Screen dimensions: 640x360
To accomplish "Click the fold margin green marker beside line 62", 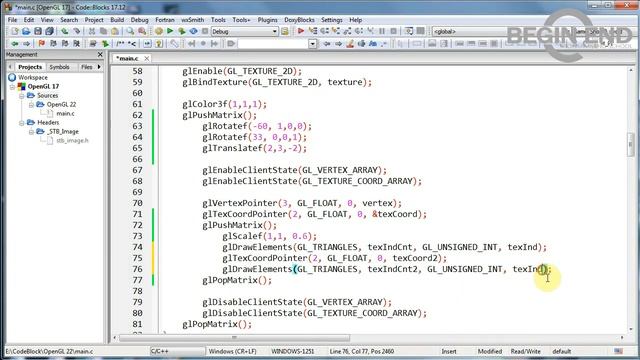I will pyautogui.click(x=153, y=115).
